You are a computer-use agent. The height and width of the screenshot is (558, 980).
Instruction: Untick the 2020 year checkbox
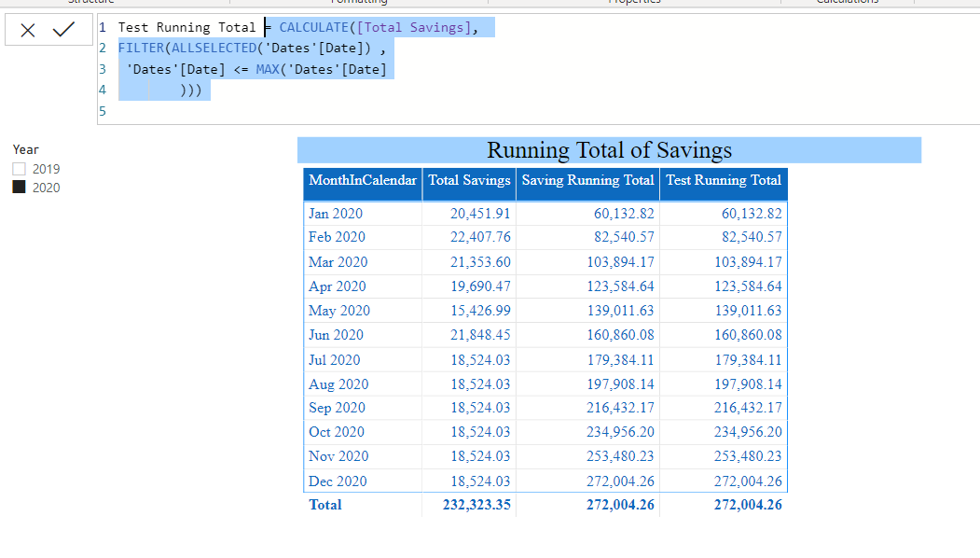(20, 187)
